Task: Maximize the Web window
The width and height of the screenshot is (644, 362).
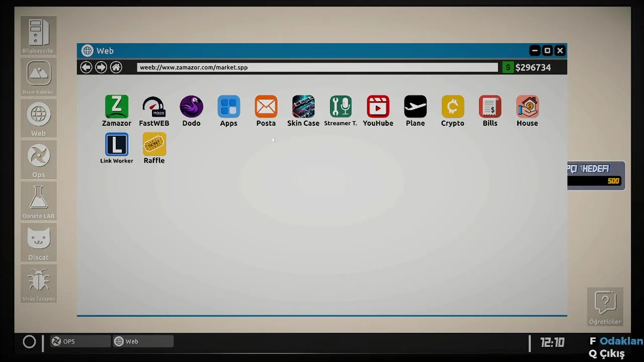Action: pos(547,50)
